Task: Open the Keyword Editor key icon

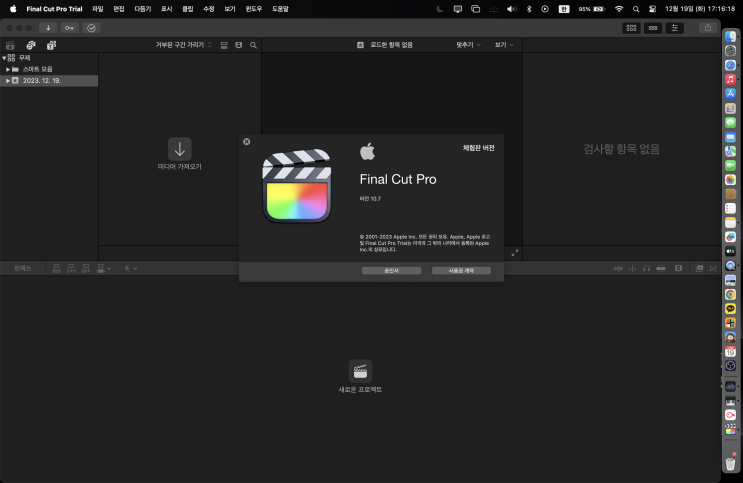Action: [x=70, y=28]
